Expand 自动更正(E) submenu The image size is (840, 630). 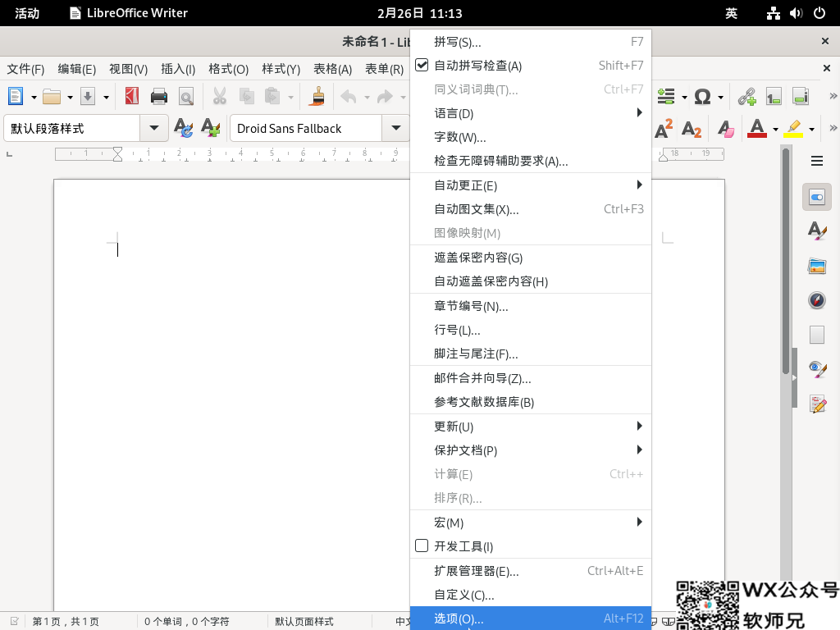[x=531, y=185]
